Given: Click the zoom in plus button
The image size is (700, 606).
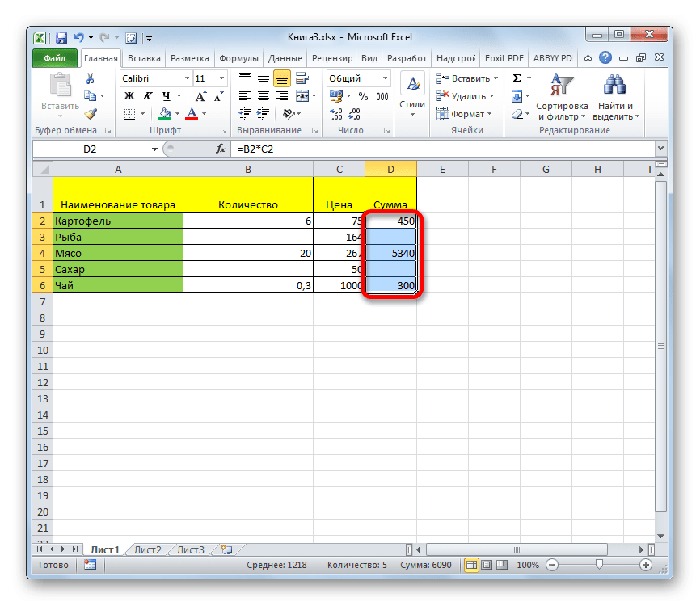Looking at the screenshot, I should pos(646,565).
